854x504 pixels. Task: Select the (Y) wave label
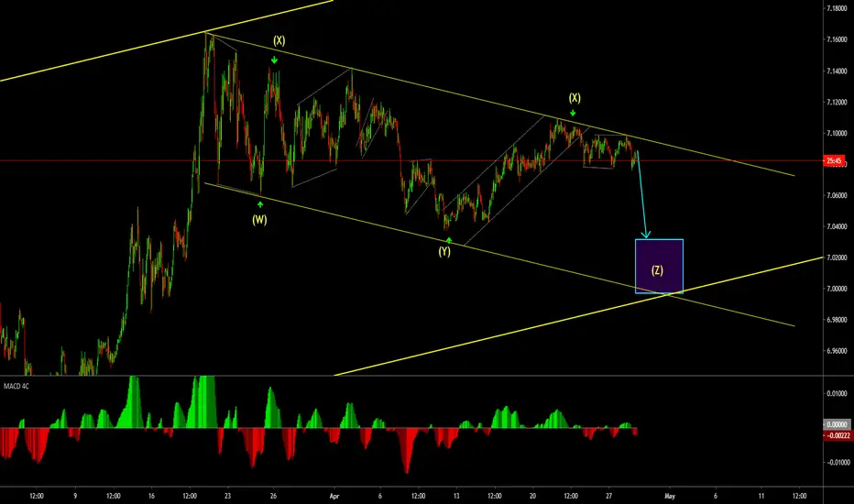point(444,251)
